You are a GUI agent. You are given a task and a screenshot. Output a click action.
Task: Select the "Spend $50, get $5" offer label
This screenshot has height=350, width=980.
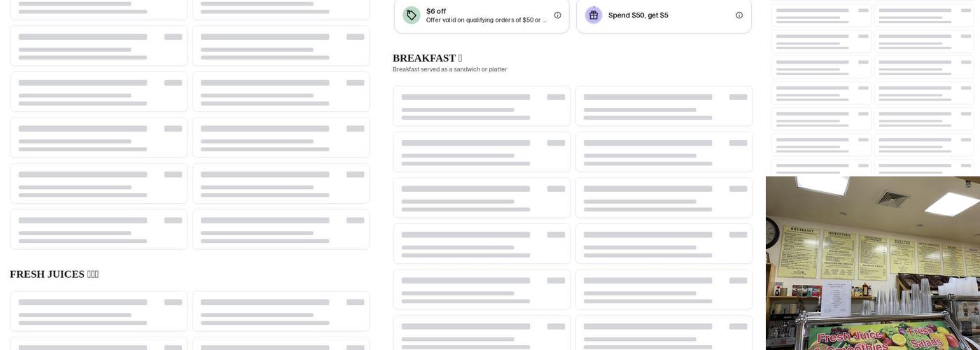pyautogui.click(x=638, y=15)
